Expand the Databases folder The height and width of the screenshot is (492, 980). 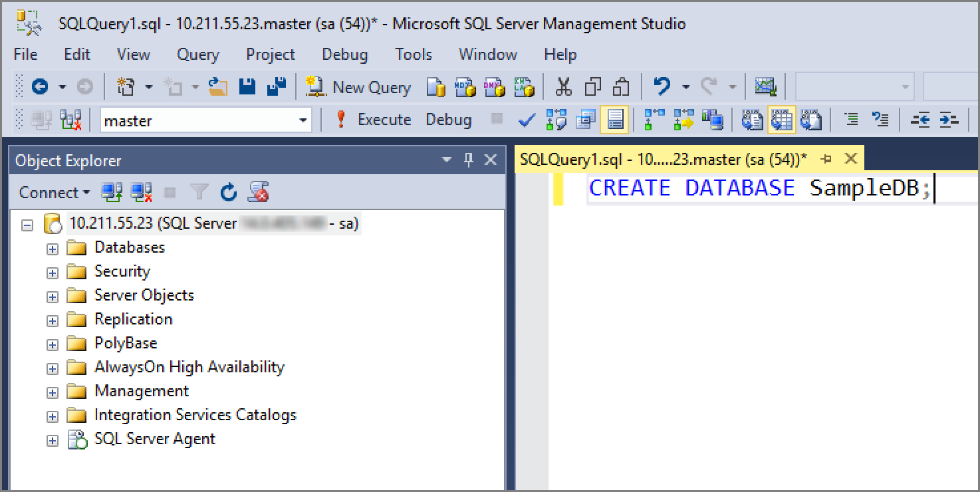(53, 247)
